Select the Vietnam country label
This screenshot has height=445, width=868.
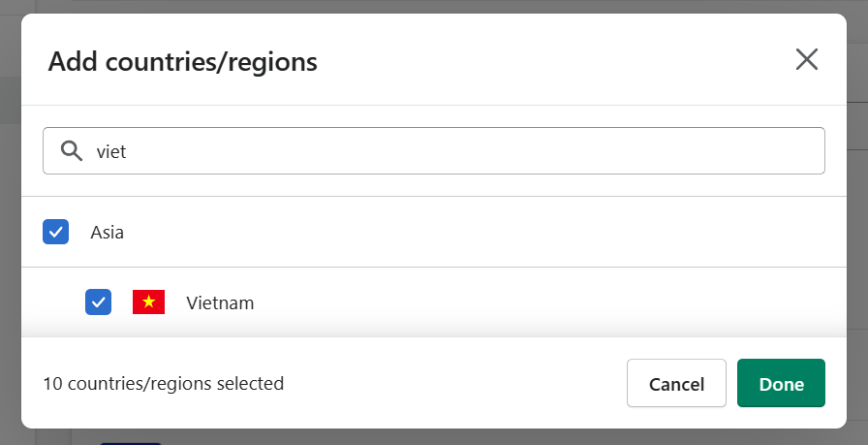pyautogui.click(x=220, y=302)
